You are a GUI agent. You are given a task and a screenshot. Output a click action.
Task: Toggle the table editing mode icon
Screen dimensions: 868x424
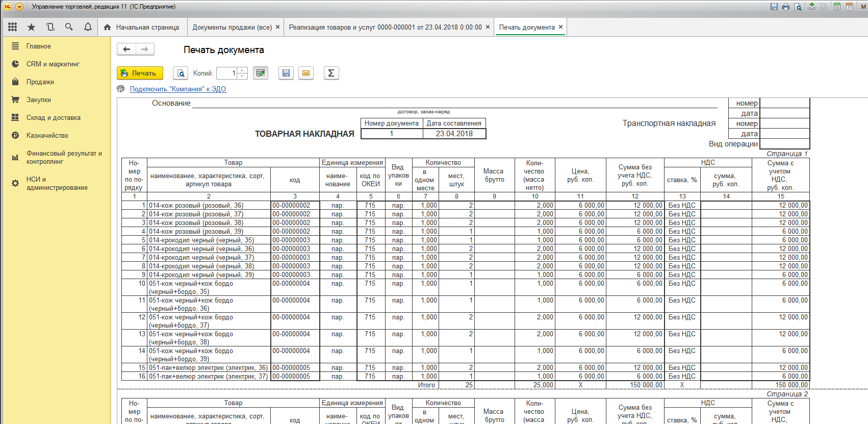(261, 73)
